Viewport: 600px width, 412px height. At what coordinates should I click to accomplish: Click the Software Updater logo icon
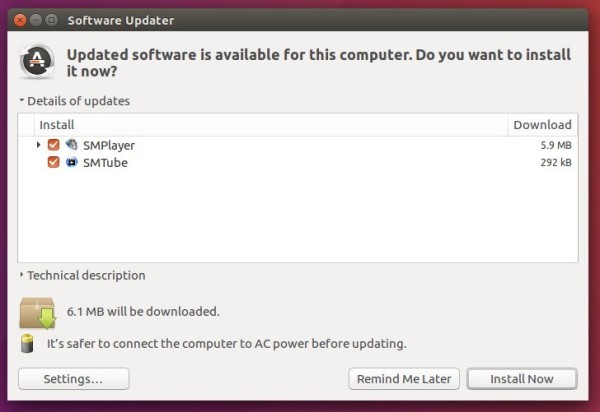click(x=37, y=61)
